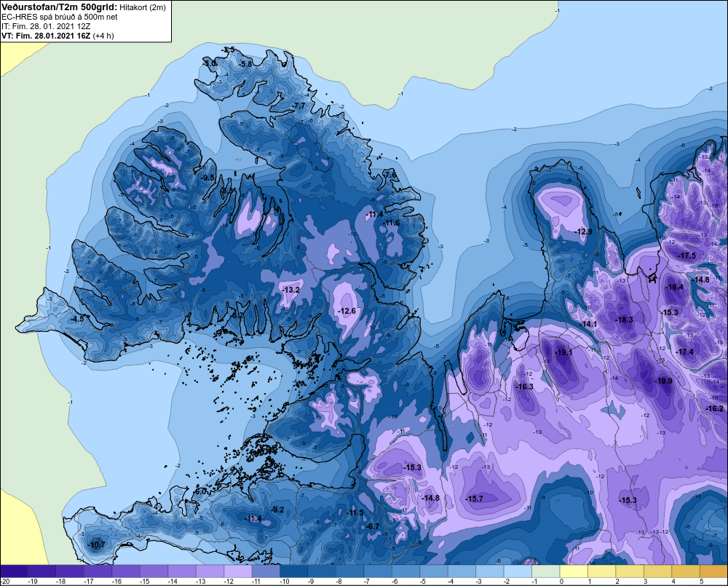Click the '5' legend scale number
This screenshot has height=586, width=728.
(701, 582)
